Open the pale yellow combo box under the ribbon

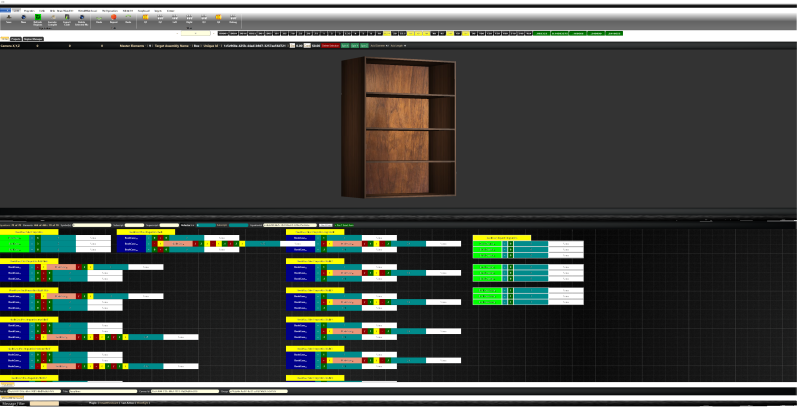point(195,33)
